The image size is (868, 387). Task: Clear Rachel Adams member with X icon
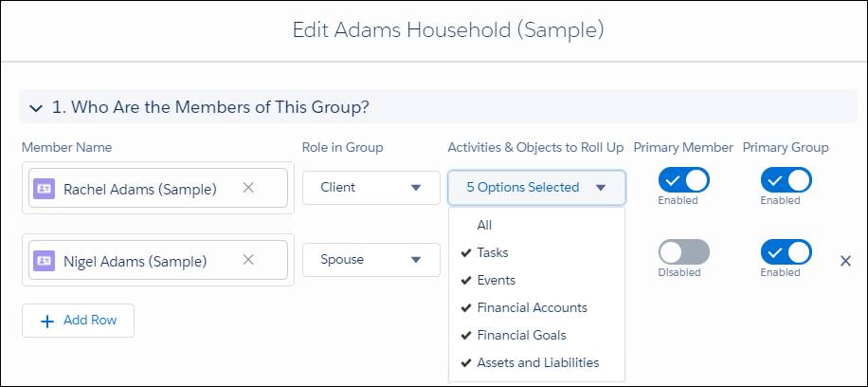(x=248, y=188)
